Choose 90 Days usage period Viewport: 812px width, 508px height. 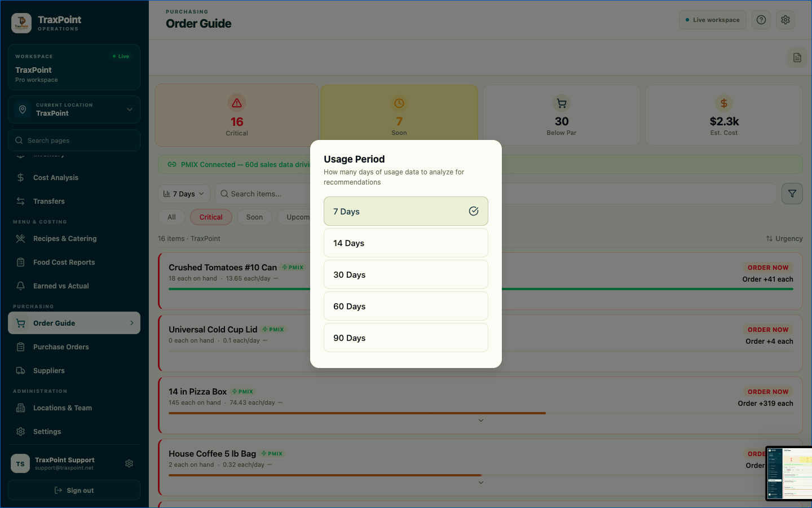(406, 338)
